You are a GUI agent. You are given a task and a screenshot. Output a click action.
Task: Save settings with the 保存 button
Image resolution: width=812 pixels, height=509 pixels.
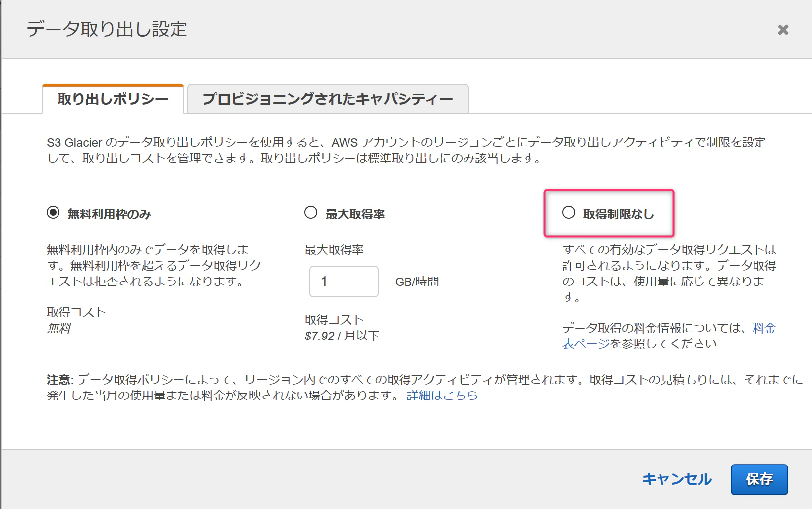(x=759, y=479)
